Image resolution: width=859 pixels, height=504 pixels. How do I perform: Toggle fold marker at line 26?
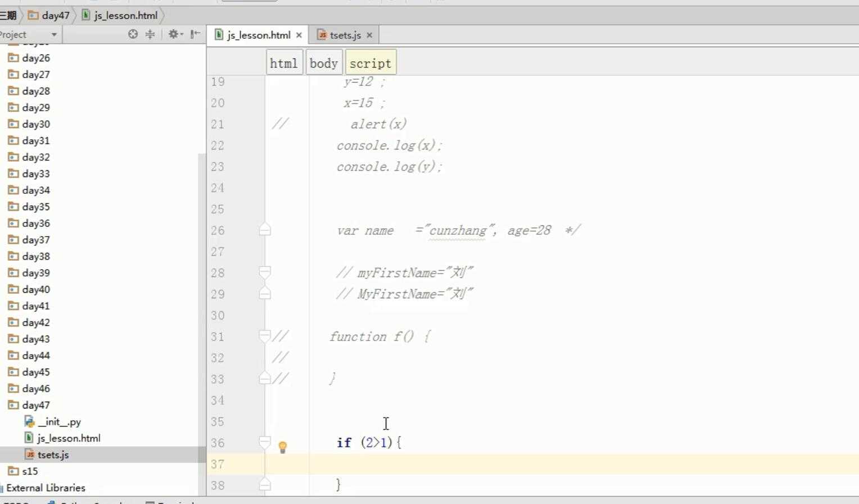point(265,229)
